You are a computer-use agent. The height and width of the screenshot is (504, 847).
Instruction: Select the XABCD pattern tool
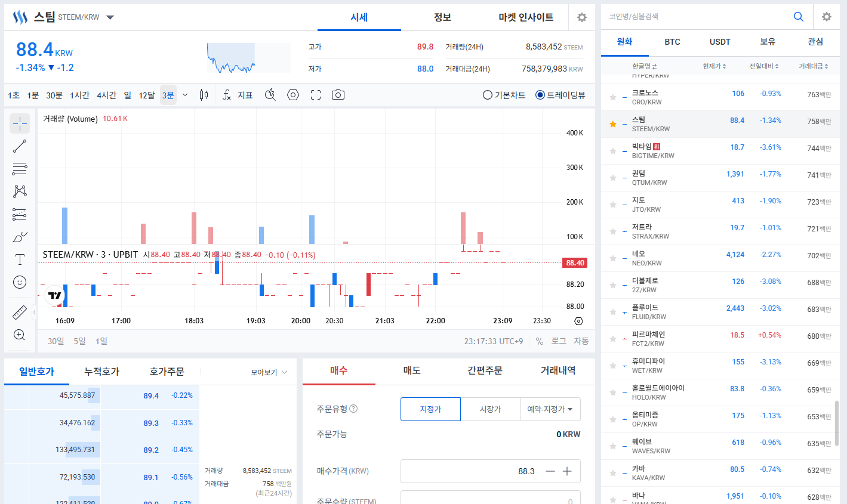[x=20, y=191]
